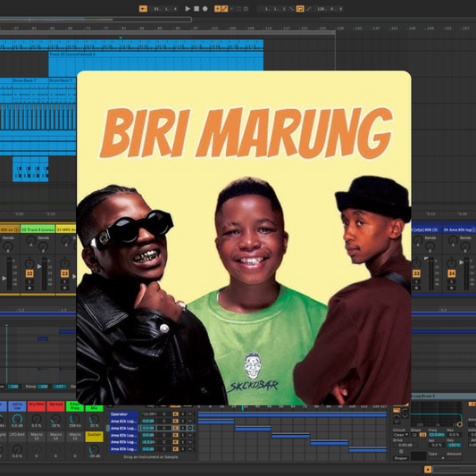Click track 22 pan knob
476x476 pixels.
(29, 263)
